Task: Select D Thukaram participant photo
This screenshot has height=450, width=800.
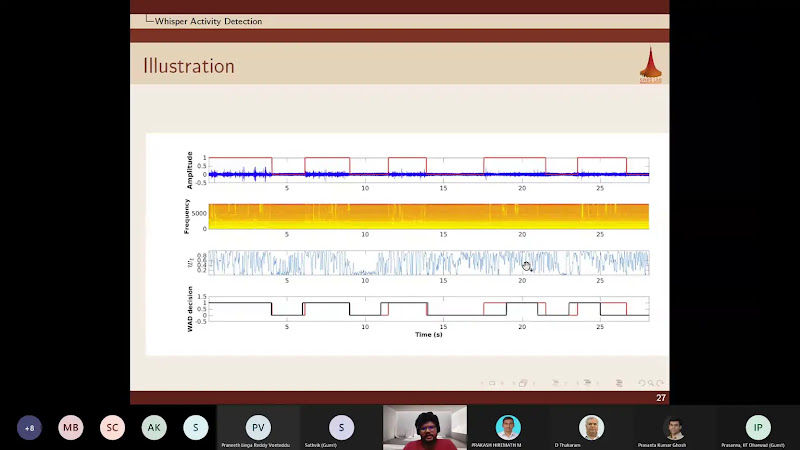Action: click(x=591, y=428)
